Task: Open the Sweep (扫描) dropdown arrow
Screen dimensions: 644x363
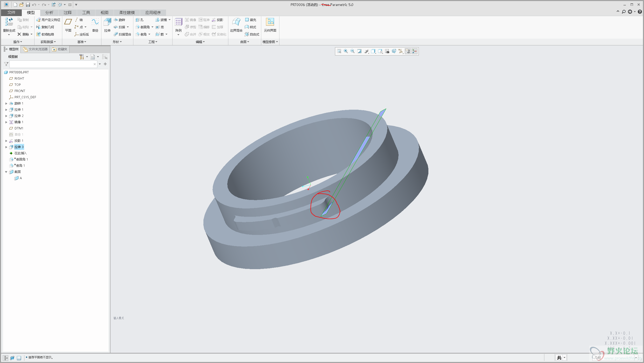Action: click(x=128, y=27)
